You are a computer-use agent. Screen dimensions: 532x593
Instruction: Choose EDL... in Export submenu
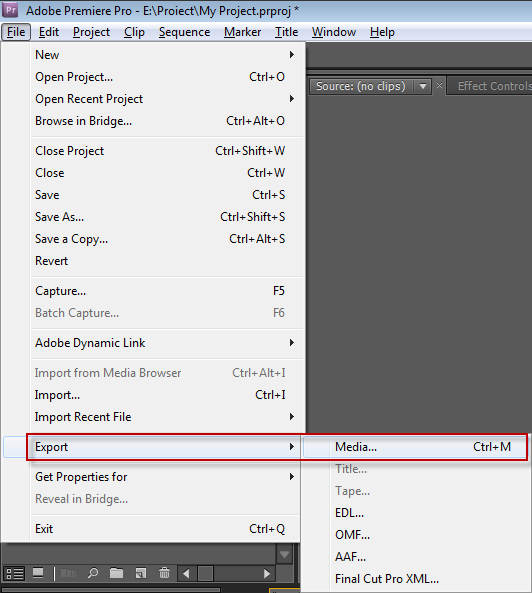coord(417,513)
